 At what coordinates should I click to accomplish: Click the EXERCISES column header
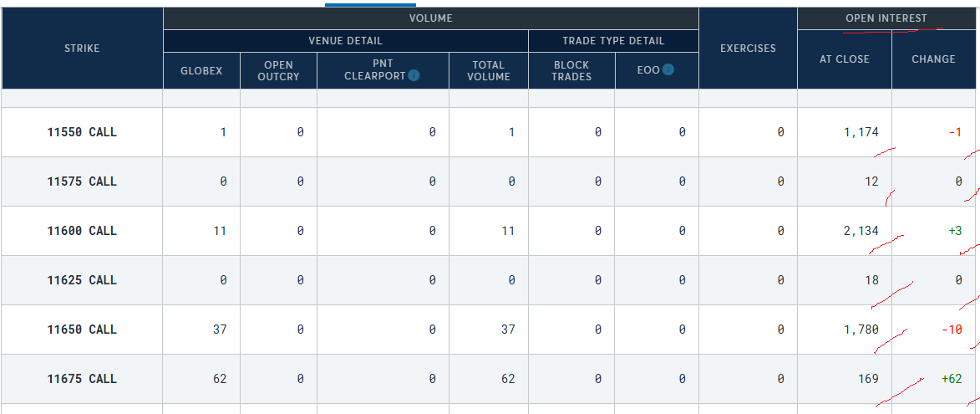click(748, 49)
